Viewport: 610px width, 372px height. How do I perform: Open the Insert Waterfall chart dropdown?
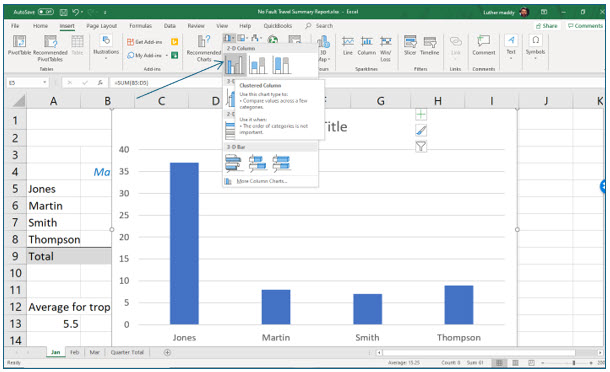256,38
